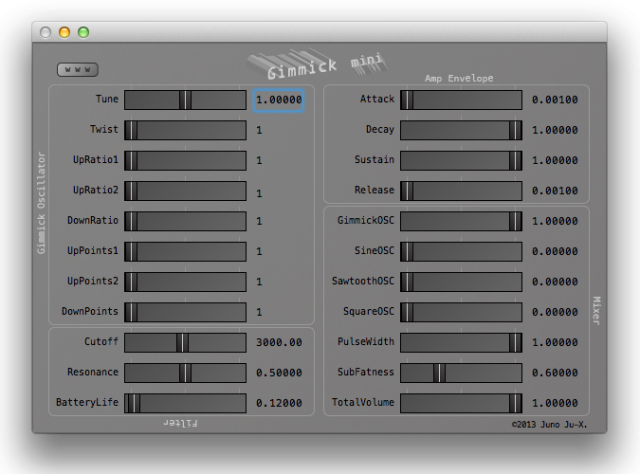Select the SubFatness value 0.60000
Image resolution: width=640 pixels, height=474 pixels.
click(x=555, y=373)
